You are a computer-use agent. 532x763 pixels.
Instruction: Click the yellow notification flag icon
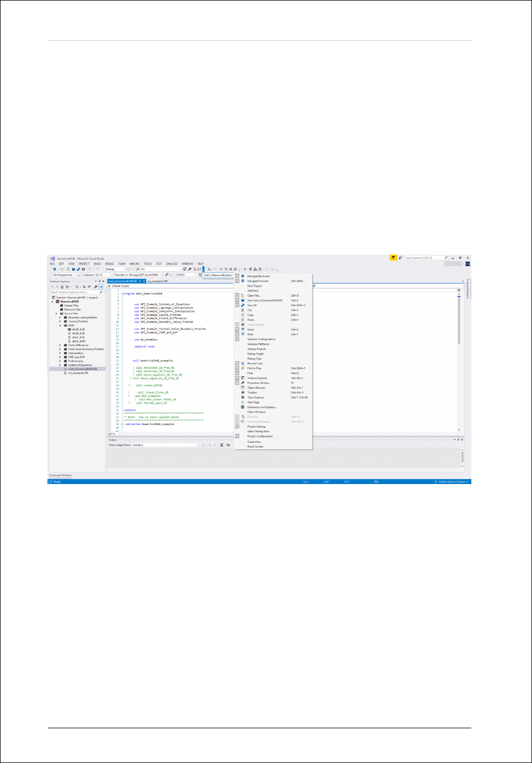(x=393, y=257)
